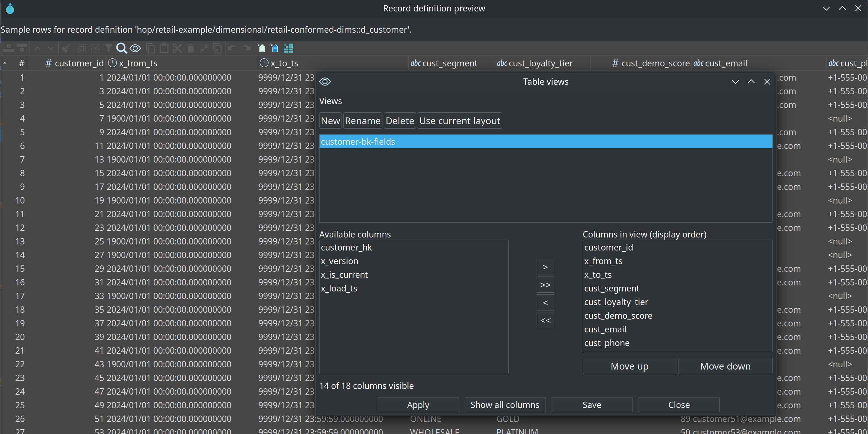Click the Close button in Table views
The height and width of the screenshot is (434, 868).
click(x=679, y=405)
